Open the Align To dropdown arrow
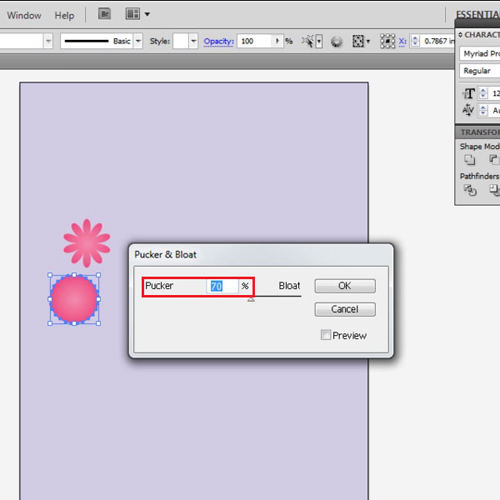Viewport: 500px width, 500px height. 368,42
